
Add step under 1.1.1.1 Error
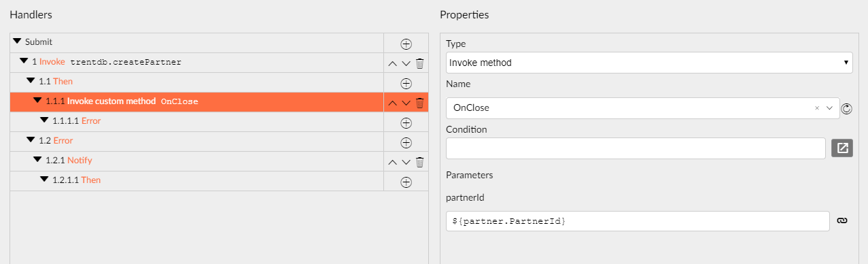406,123
